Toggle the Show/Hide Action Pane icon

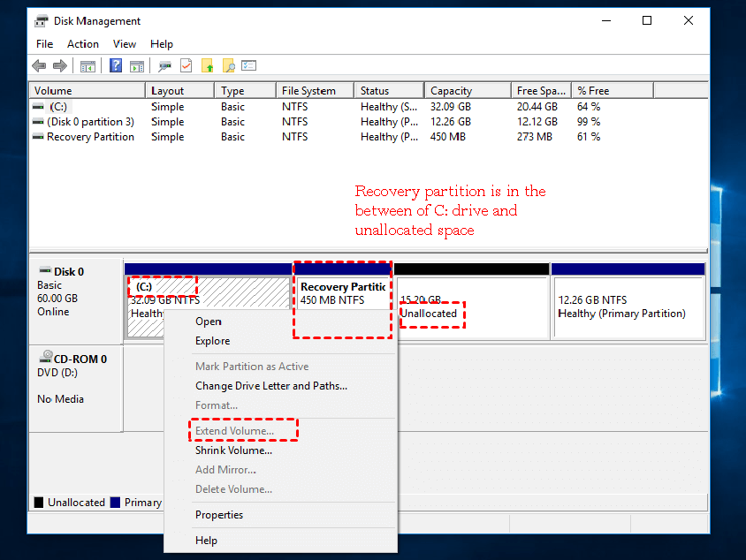point(137,65)
